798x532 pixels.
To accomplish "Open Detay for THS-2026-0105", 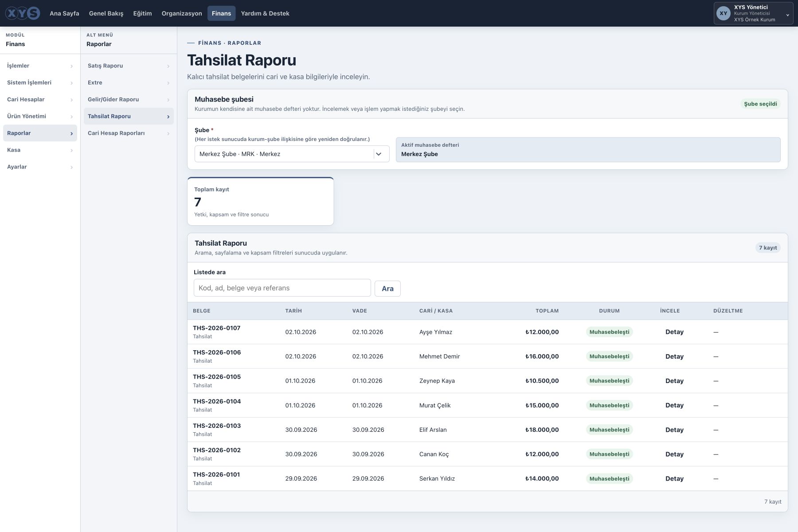I will 674,381.
